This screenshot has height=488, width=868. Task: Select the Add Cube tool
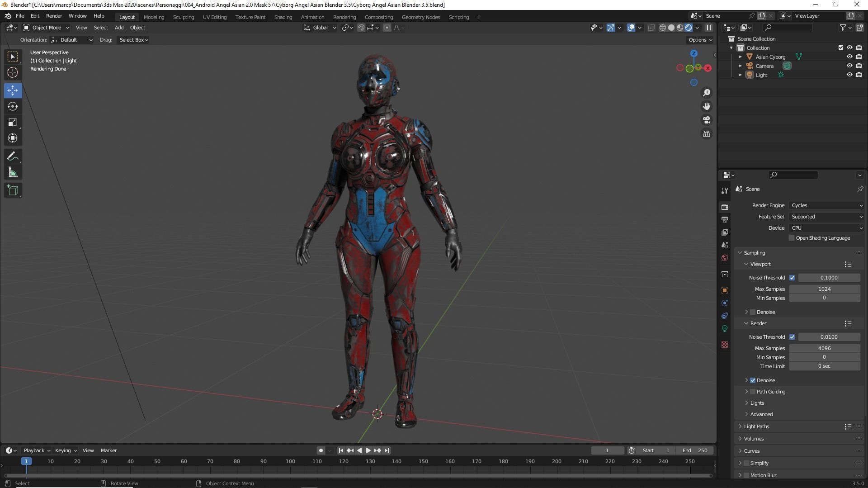[x=13, y=190]
